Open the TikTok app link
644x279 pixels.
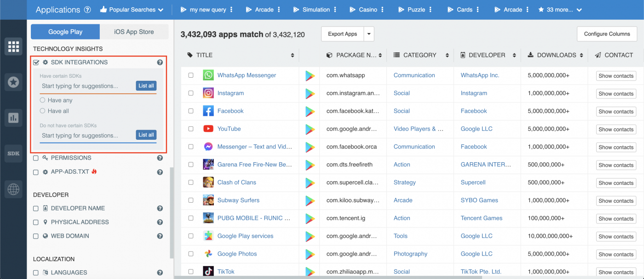226,272
